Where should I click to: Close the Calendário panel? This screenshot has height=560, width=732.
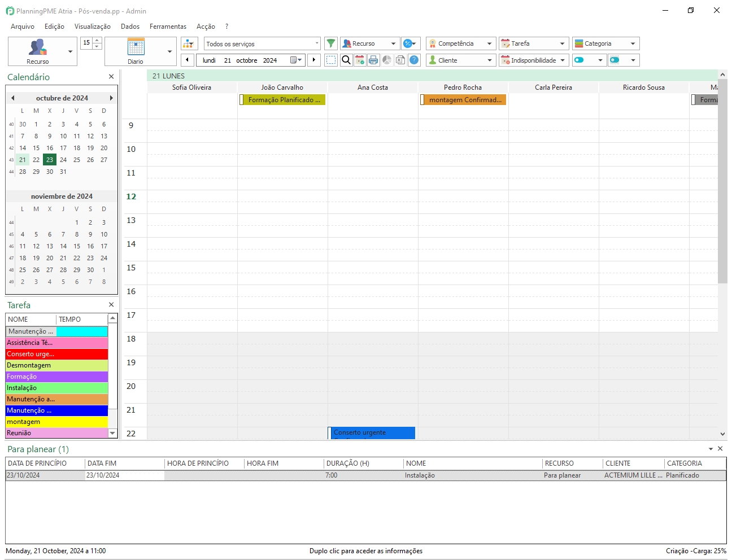[x=111, y=77]
